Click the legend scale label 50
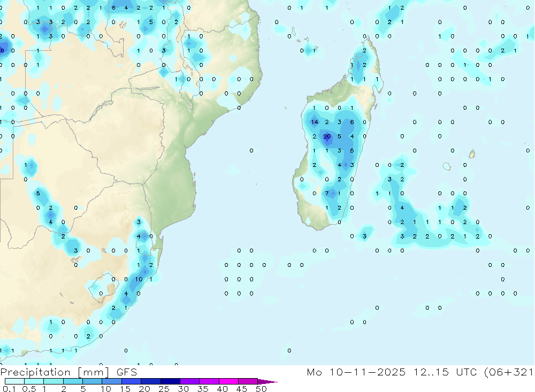 click(261, 389)
